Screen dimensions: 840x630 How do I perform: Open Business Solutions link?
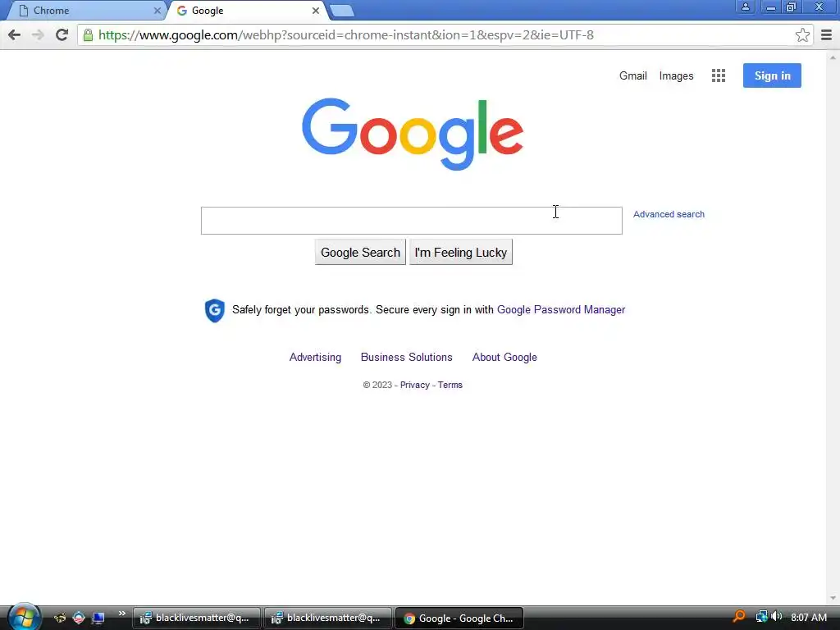tap(407, 358)
